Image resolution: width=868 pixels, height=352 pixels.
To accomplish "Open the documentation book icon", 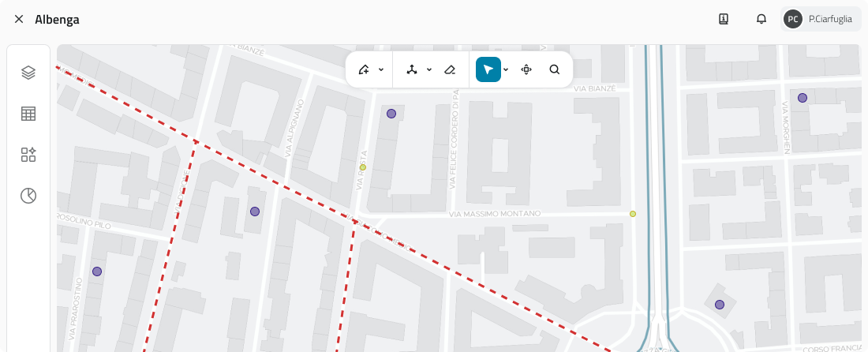I will click(x=724, y=19).
